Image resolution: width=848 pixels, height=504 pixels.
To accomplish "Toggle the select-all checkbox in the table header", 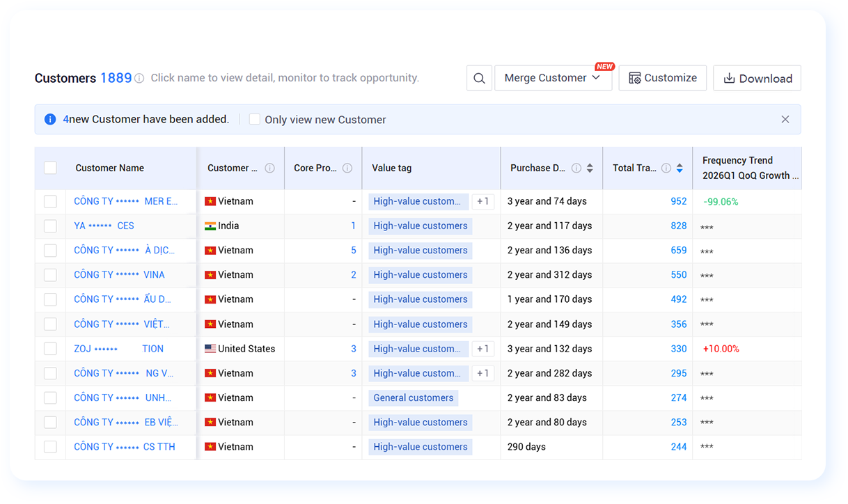I will pyautogui.click(x=50, y=168).
